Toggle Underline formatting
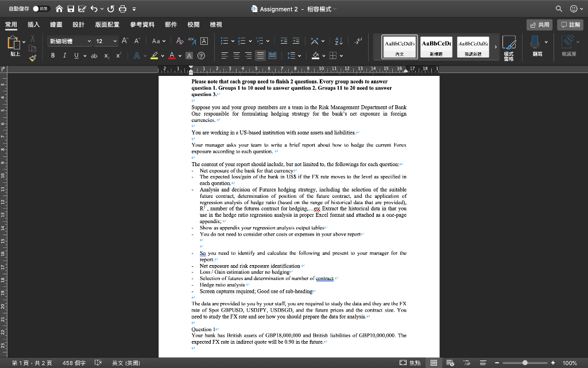 pos(76,56)
